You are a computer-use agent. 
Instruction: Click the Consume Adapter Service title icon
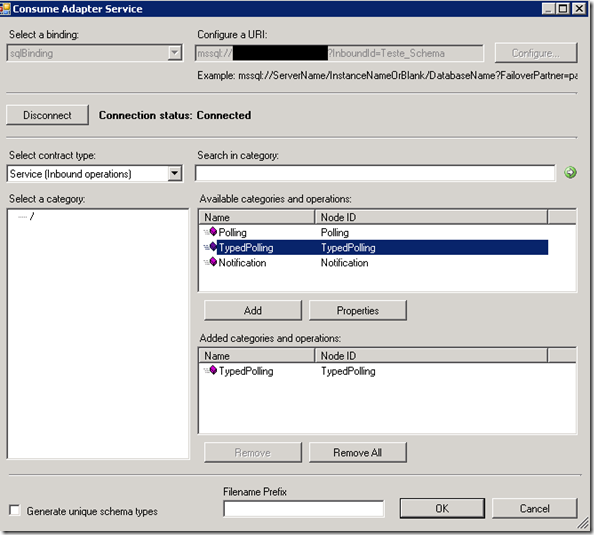(5, 8)
